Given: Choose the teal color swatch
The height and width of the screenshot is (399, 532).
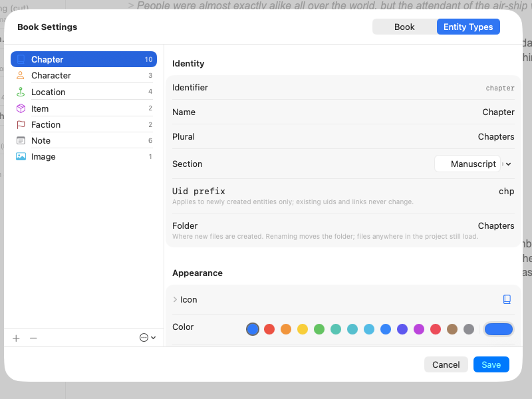Looking at the screenshot, I should coord(352,329).
